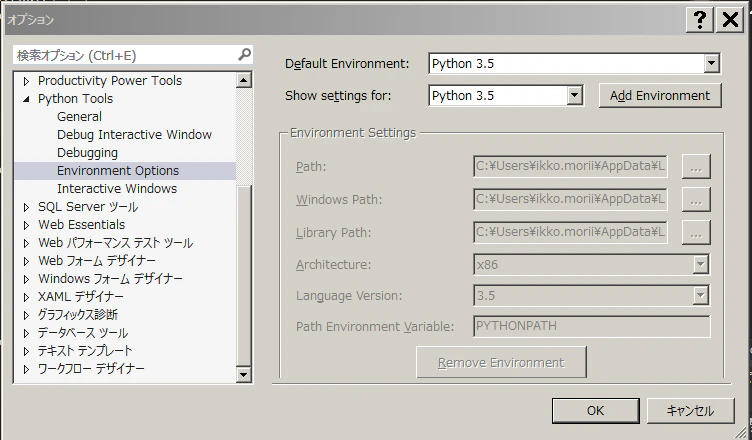
Task: Expand テキスト テンプレート node
Action: coord(26,351)
